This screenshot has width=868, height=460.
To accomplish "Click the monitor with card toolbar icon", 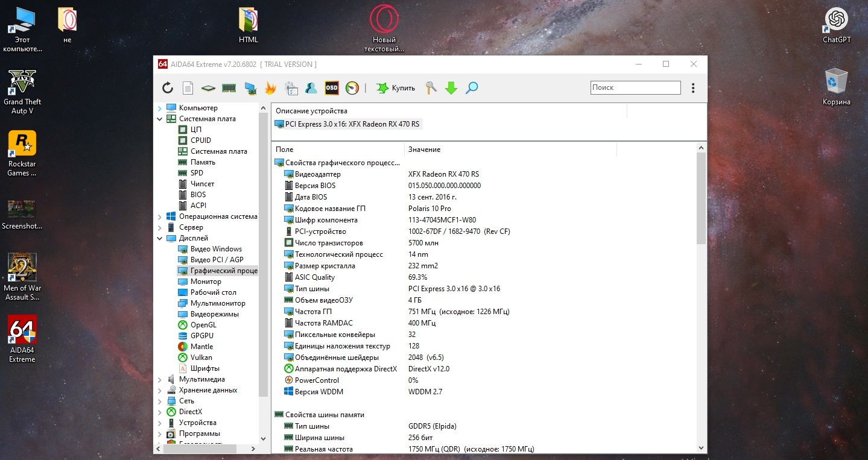I will (x=250, y=88).
